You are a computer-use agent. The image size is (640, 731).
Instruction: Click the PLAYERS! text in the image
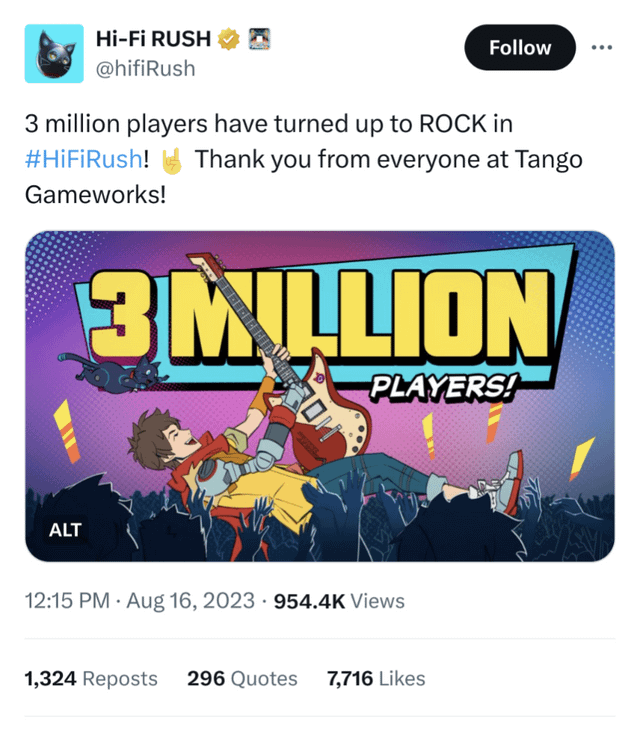443,386
